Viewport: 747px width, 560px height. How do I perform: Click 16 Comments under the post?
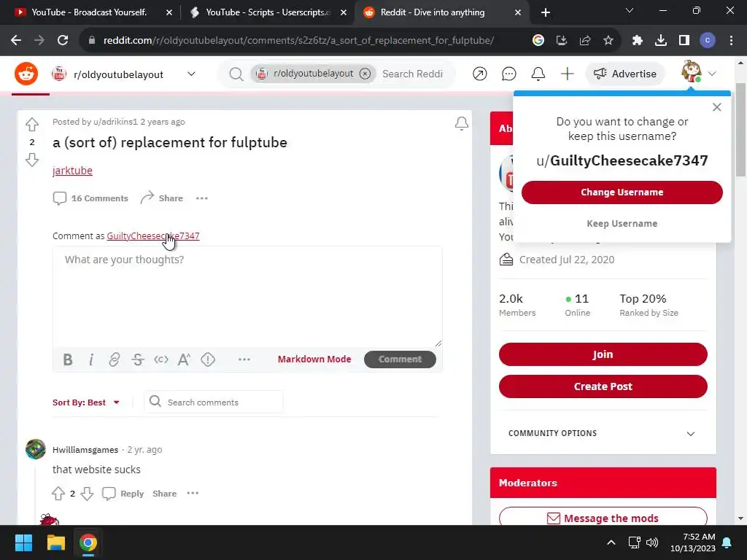90,198
